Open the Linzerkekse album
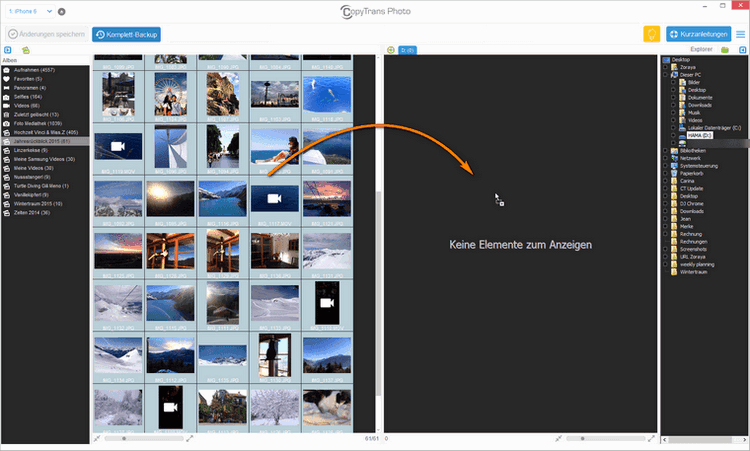The height and width of the screenshot is (451, 750). pos(45,150)
